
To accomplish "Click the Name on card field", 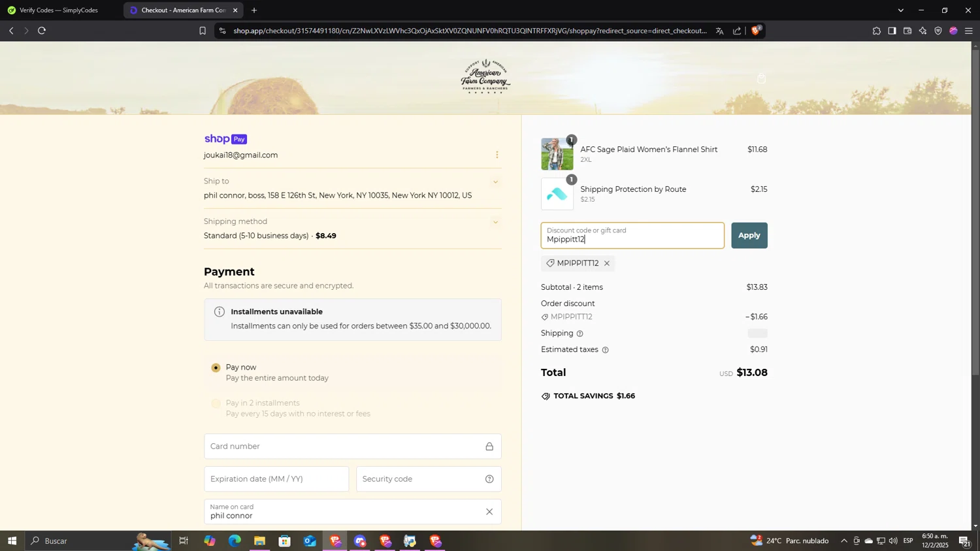I will (x=353, y=512).
